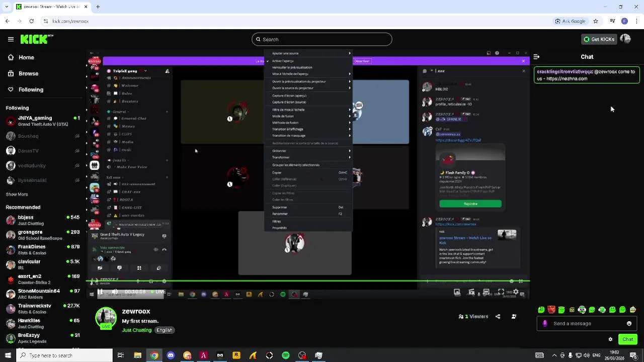Screen dimensions: 644x362
Task: Open Discord from the taskbar
Action: (x=171, y=355)
